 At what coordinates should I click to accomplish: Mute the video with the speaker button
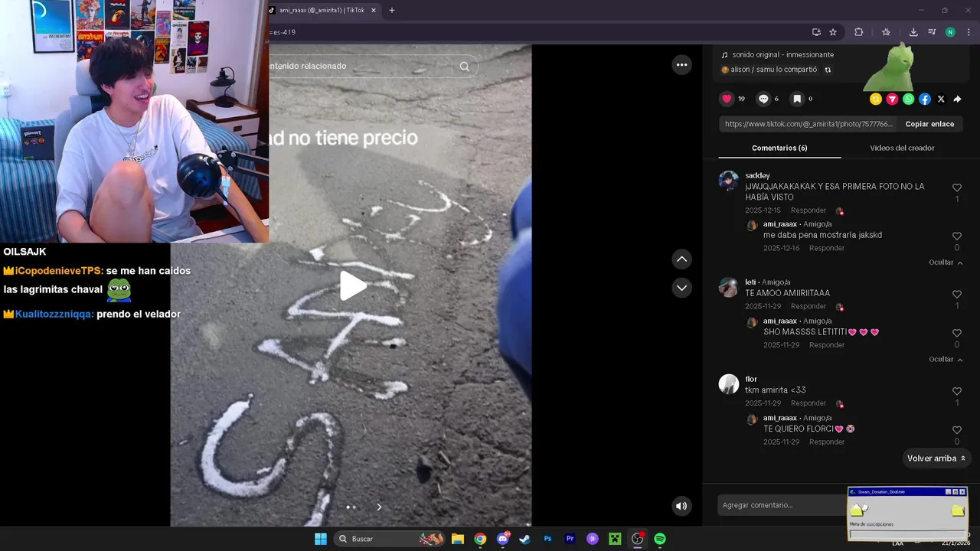pos(681,506)
